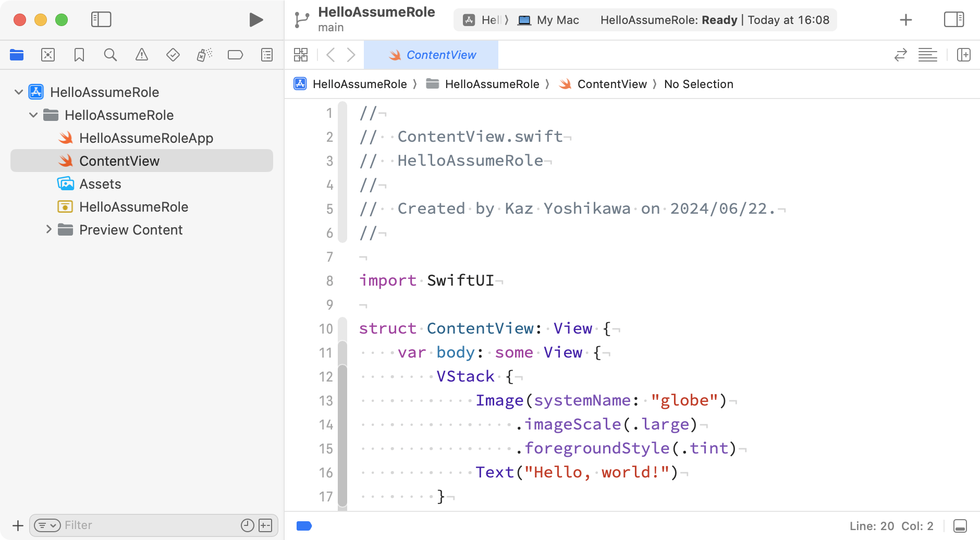Click the "Created by Kaz Yoshikawa" comment
This screenshot has height=540, width=980.
coord(568,209)
